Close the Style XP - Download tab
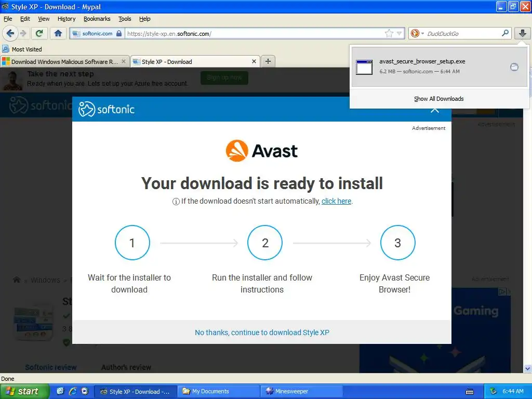 (254, 61)
